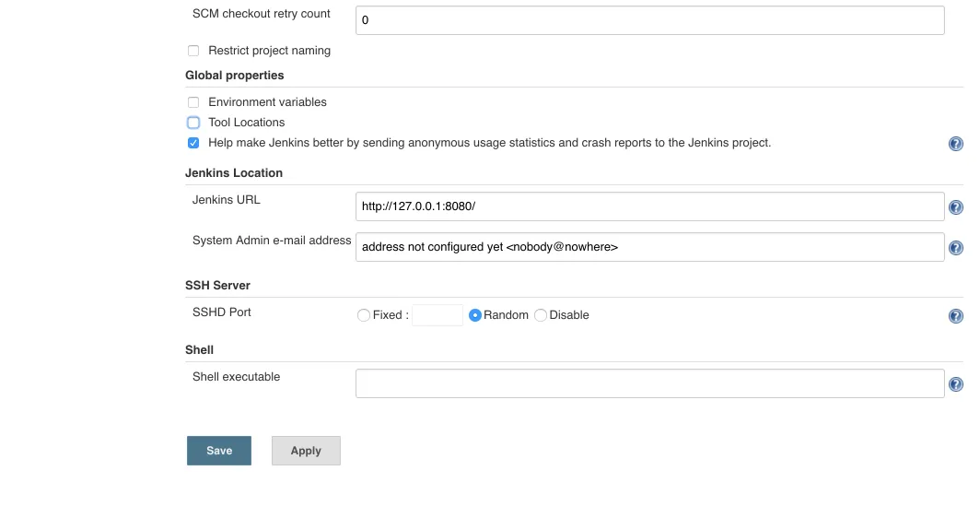The image size is (980, 506).
Task: Open help icon for SSHD Port
Action: (x=956, y=316)
